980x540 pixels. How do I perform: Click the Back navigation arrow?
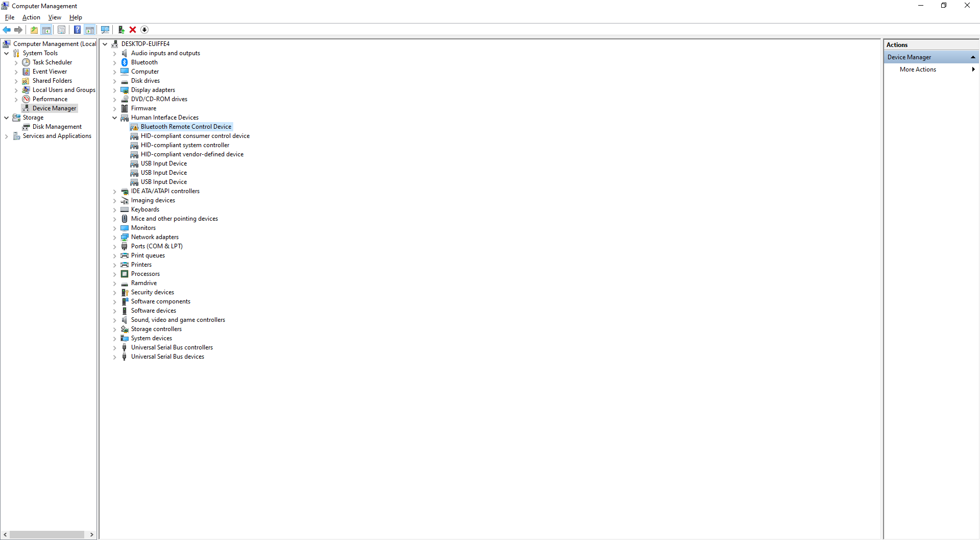(7, 30)
